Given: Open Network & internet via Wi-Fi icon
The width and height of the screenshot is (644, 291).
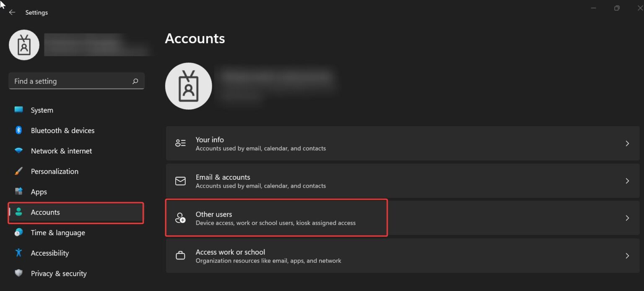Looking at the screenshot, I should (x=18, y=151).
